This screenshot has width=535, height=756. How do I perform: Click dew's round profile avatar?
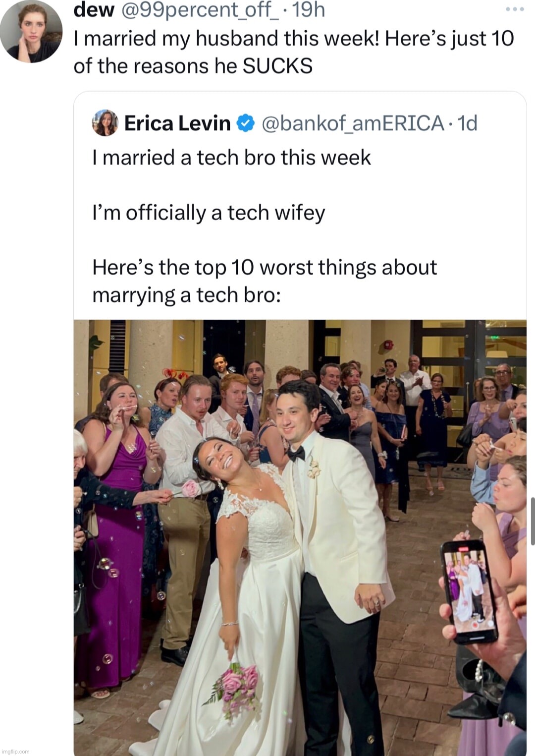click(31, 31)
